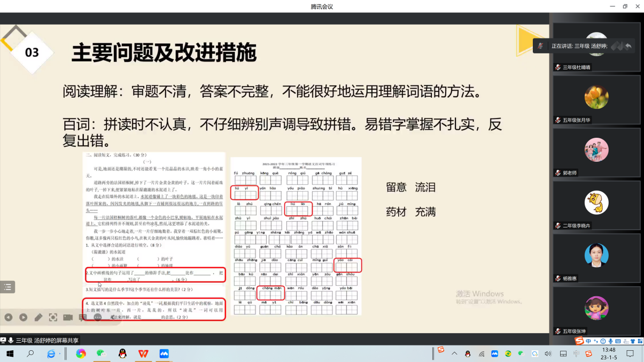Toggle Chinese input mode 中 in tray

click(x=576, y=353)
